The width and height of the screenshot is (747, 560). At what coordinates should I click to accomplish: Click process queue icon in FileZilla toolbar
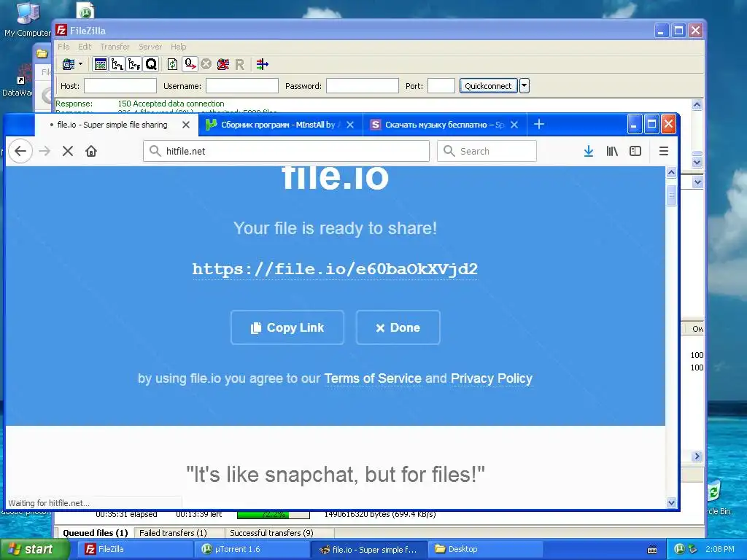[x=190, y=64]
